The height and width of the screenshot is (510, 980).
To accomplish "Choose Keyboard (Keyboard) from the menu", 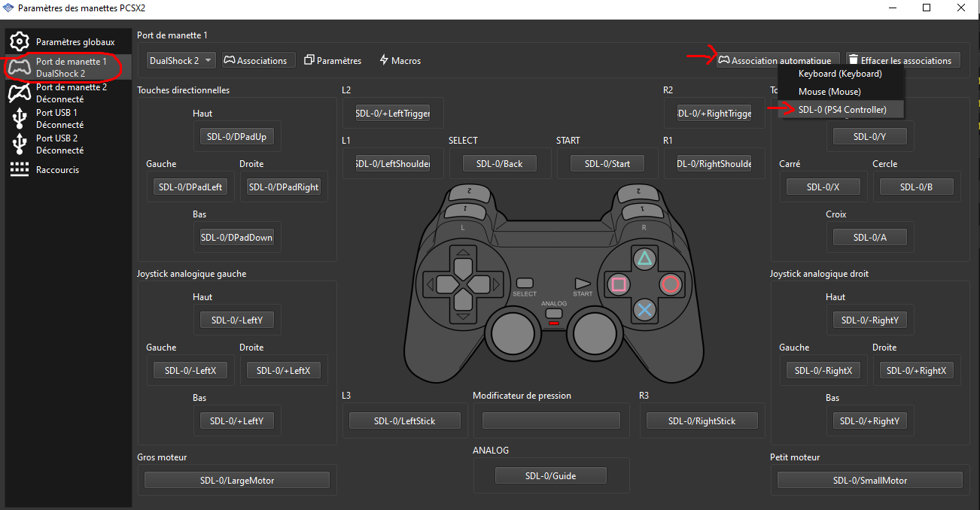I will click(x=840, y=74).
